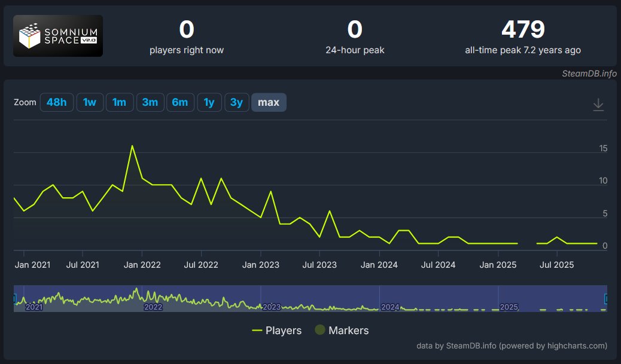Toggle the Markers series in legend

click(x=342, y=331)
